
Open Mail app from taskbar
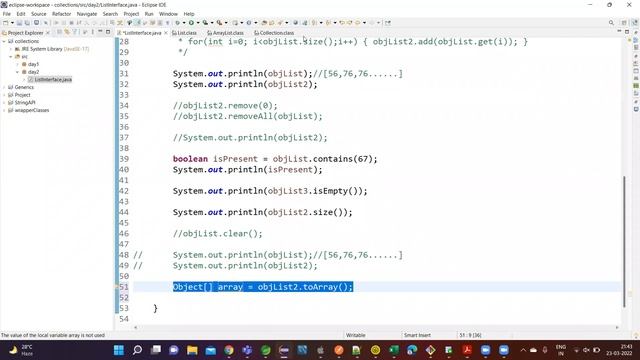coord(211,350)
